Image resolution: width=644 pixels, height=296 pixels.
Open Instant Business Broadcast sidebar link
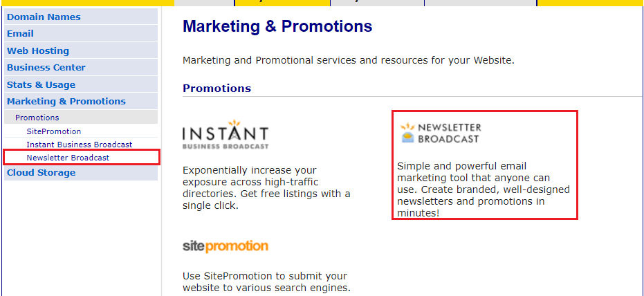click(x=80, y=145)
